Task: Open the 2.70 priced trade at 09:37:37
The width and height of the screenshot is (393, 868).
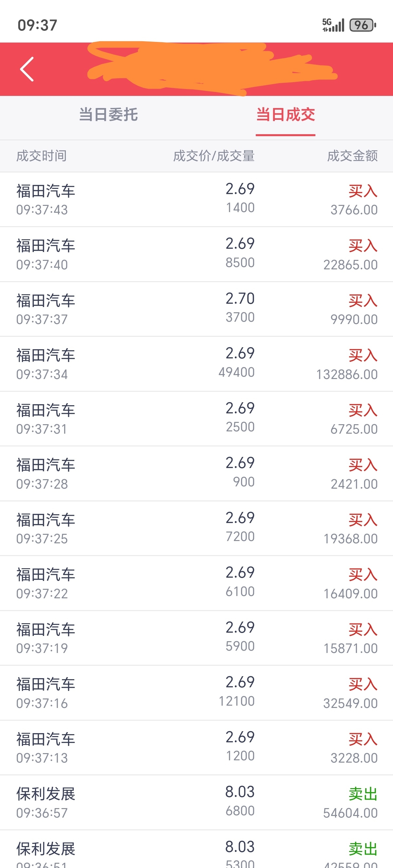Action: [196, 309]
